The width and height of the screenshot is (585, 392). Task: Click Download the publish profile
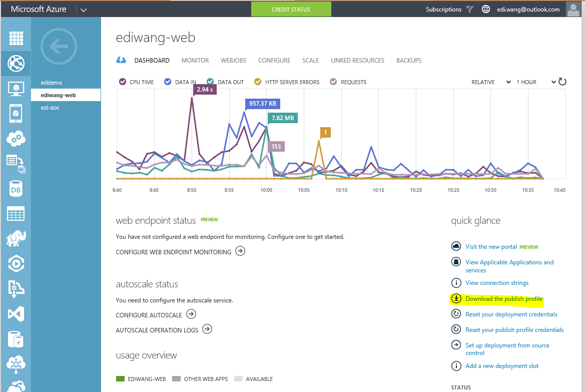(504, 299)
